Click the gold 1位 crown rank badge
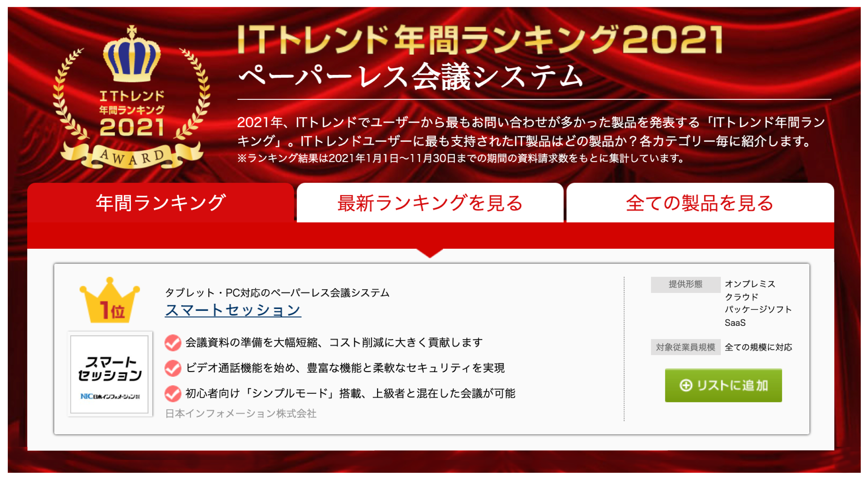The image size is (868, 481). pyautogui.click(x=110, y=300)
